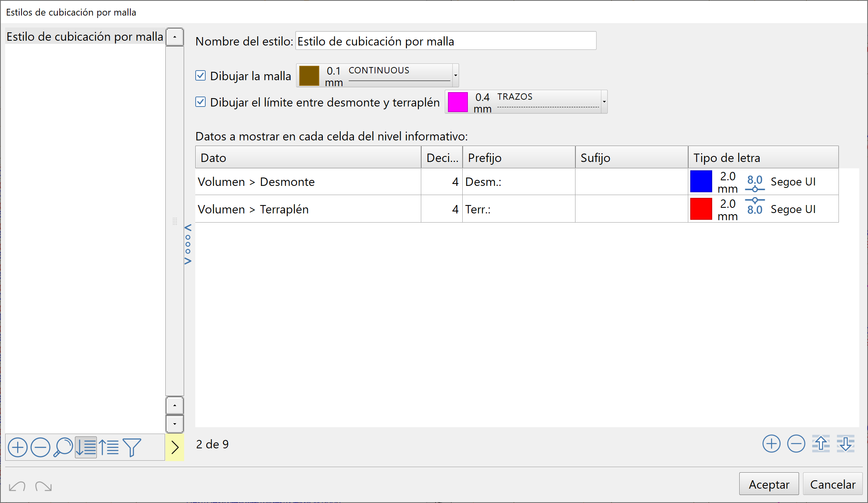Toggle the Dibujar el límite entre desmonte y terraplén checkbox
Viewport: 868px width, 503px height.
point(200,102)
